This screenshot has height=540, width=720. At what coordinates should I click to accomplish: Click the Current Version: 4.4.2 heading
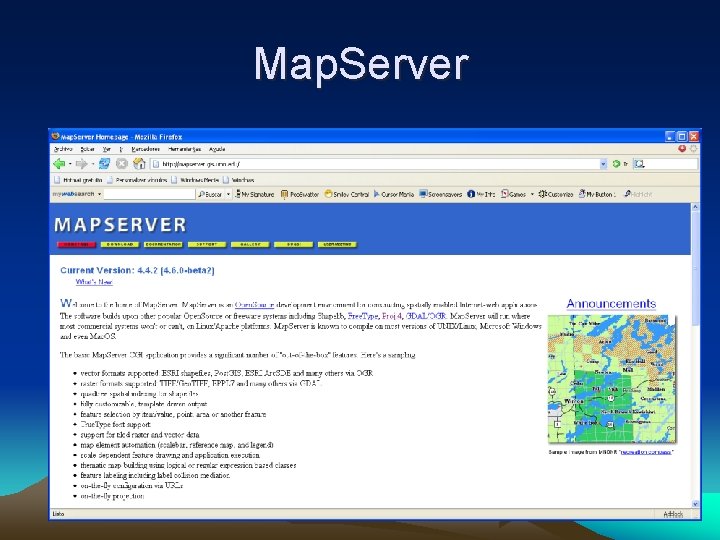137,270
